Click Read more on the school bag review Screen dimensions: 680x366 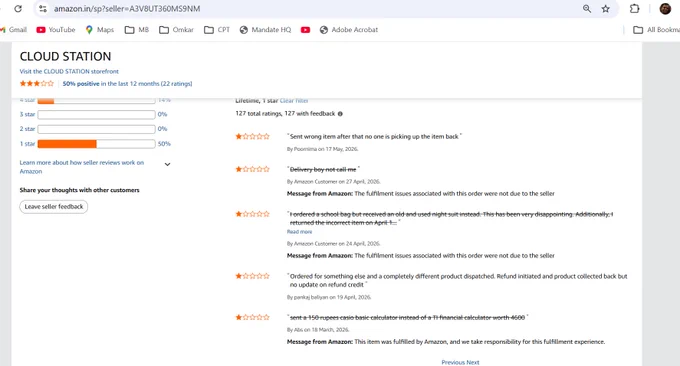pyautogui.click(x=299, y=232)
